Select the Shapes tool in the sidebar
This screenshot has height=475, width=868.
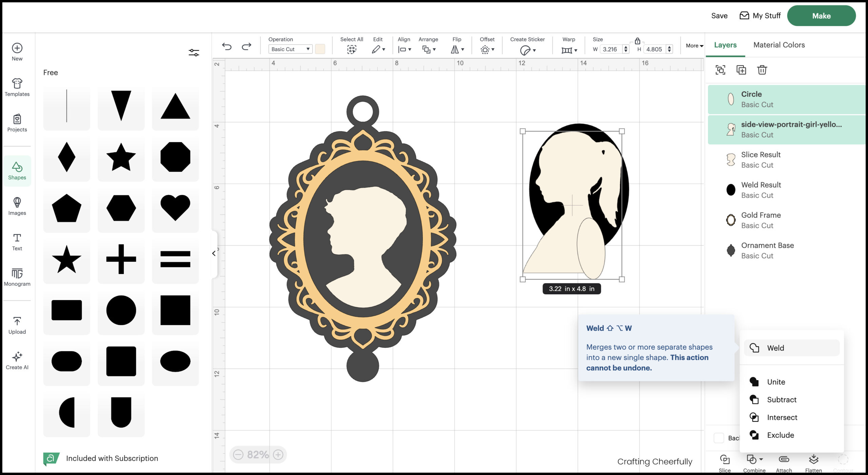[x=17, y=171]
